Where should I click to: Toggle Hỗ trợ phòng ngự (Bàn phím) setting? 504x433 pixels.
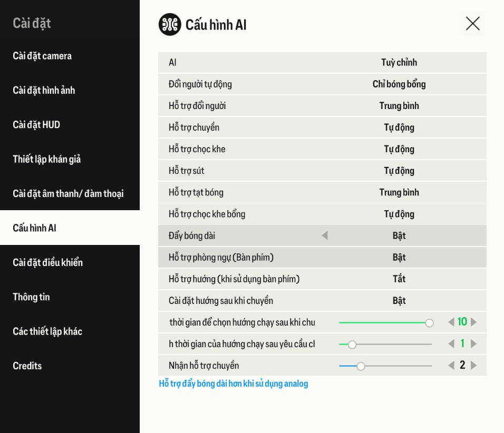pos(399,257)
